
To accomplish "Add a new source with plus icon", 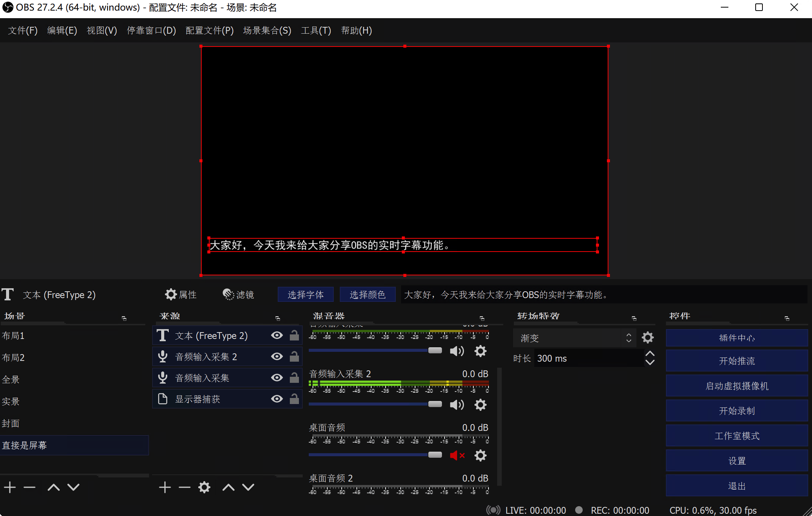I will tap(165, 487).
